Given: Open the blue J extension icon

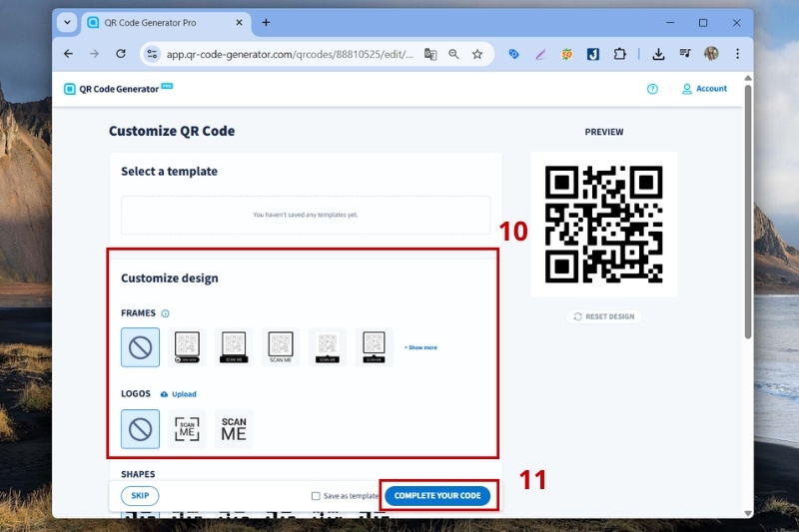Looking at the screenshot, I should pyautogui.click(x=593, y=54).
